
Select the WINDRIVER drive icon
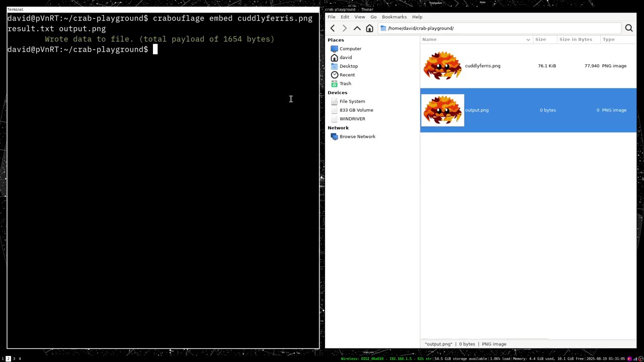[x=335, y=119]
